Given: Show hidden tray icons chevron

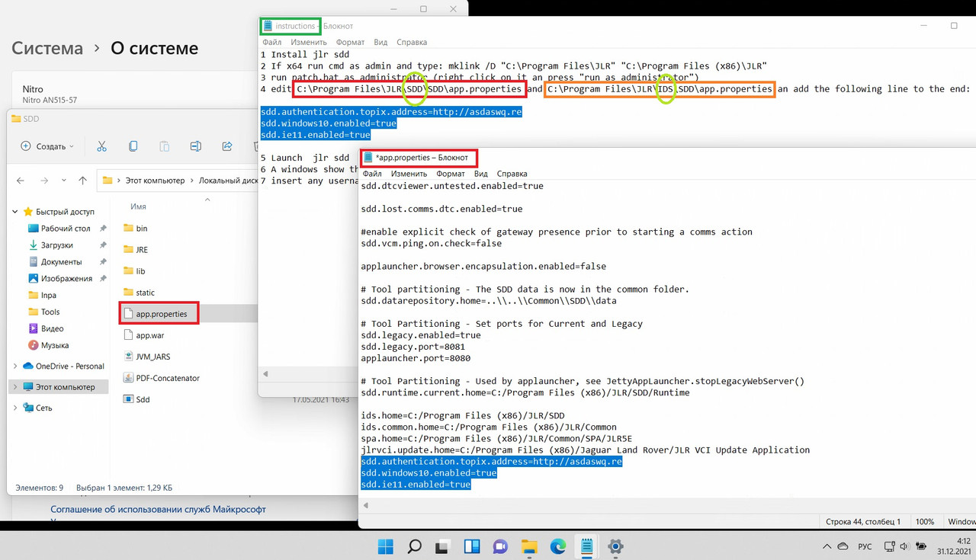Looking at the screenshot, I should click(826, 547).
